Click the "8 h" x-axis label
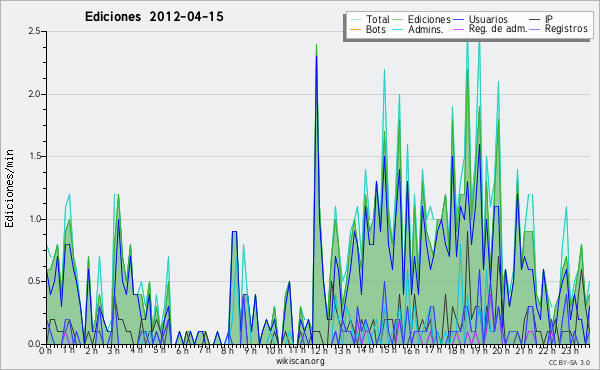Viewport: 600px width, 370px height. point(227,351)
